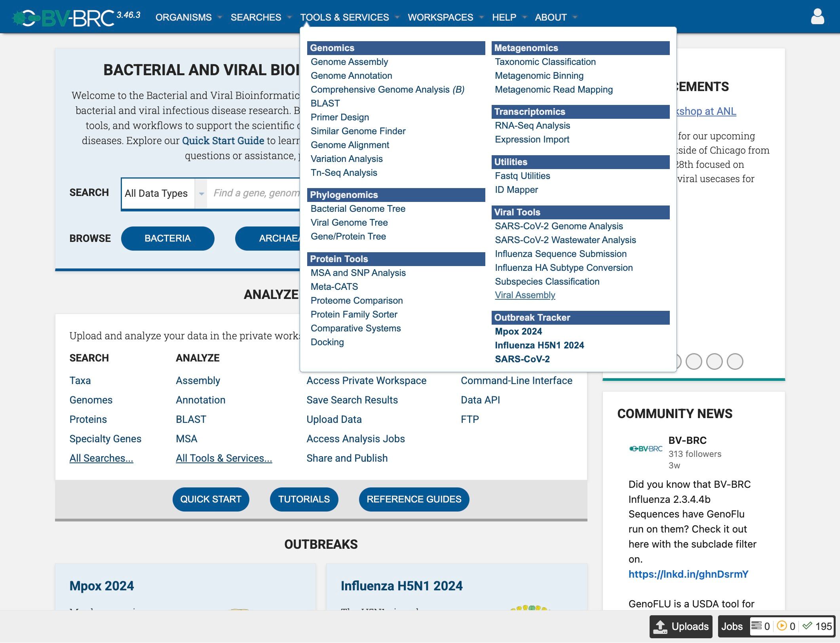The height and width of the screenshot is (643, 840).
Task: Expand the ORGANISMS menu arrow
Action: [x=220, y=17]
